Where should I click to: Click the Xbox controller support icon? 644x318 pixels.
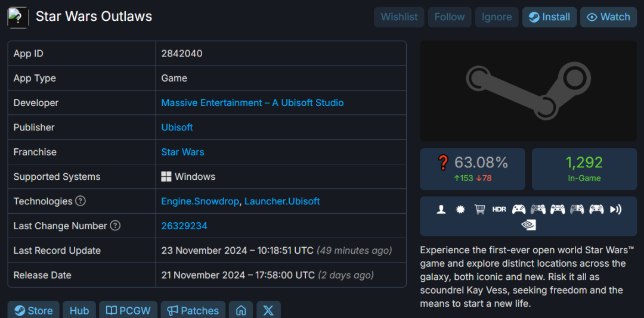tap(519, 209)
